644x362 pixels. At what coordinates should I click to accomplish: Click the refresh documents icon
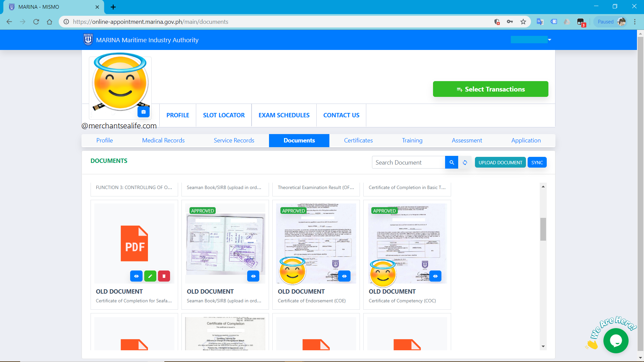[x=465, y=163]
